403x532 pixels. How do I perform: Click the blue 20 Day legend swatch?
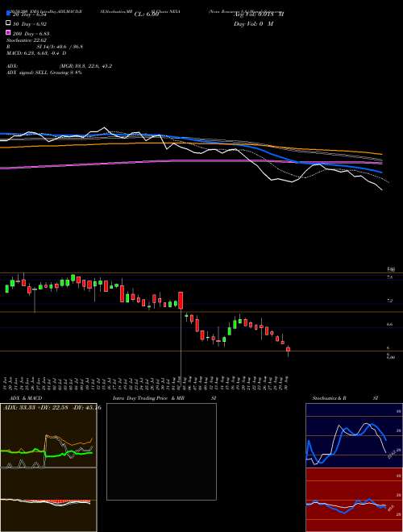(9, 14)
